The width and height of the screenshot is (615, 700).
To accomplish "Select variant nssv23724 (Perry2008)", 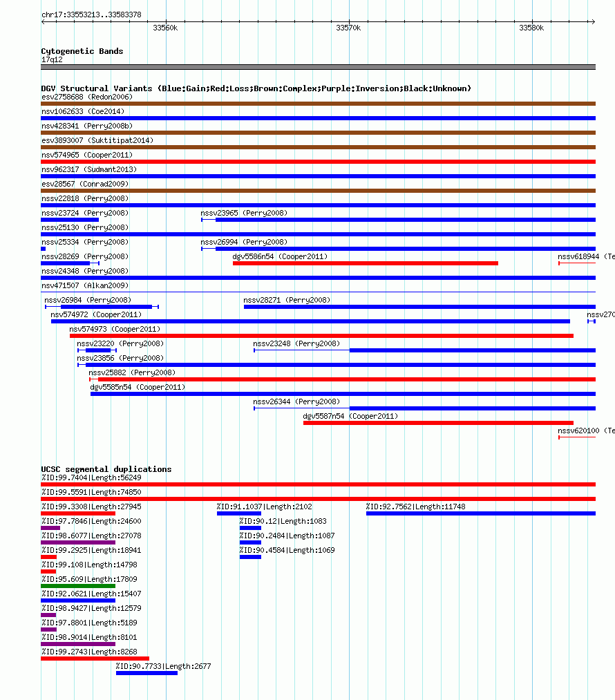I will point(70,220).
